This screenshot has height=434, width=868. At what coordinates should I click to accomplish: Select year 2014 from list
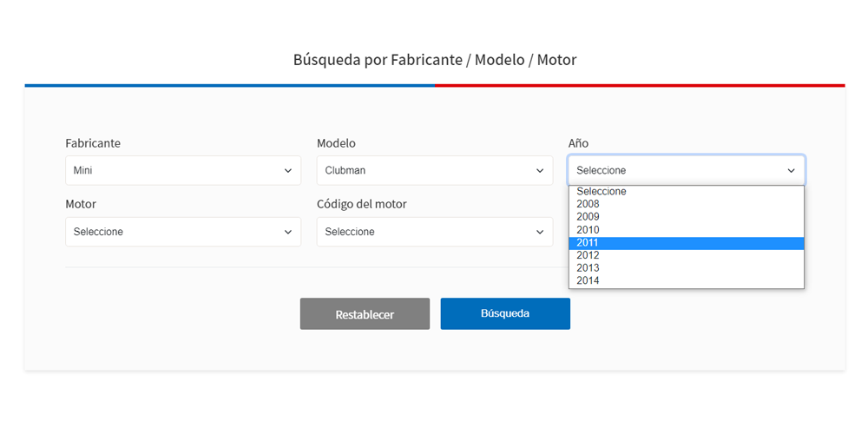(x=687, y=281)
